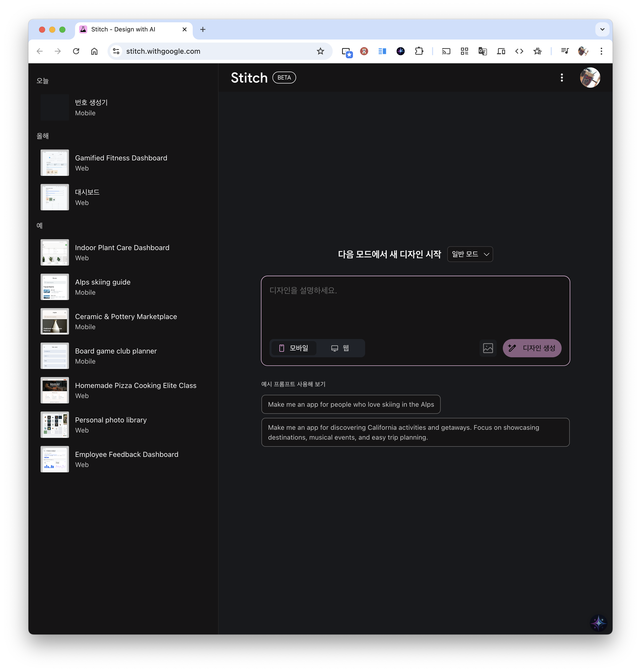Use the California activities example prompt
Image resolution: width=641 pixels, height=672 pixels.
[x=415, y=432]
